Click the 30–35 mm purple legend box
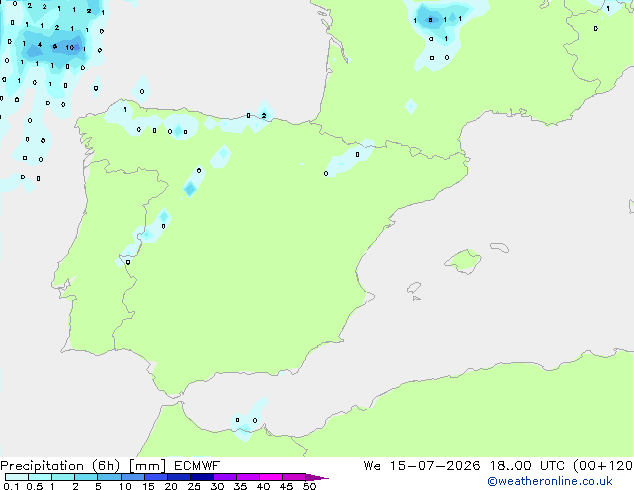Viewport: 634px width, 490px height. pyautogui.click(x=224, y=477)
